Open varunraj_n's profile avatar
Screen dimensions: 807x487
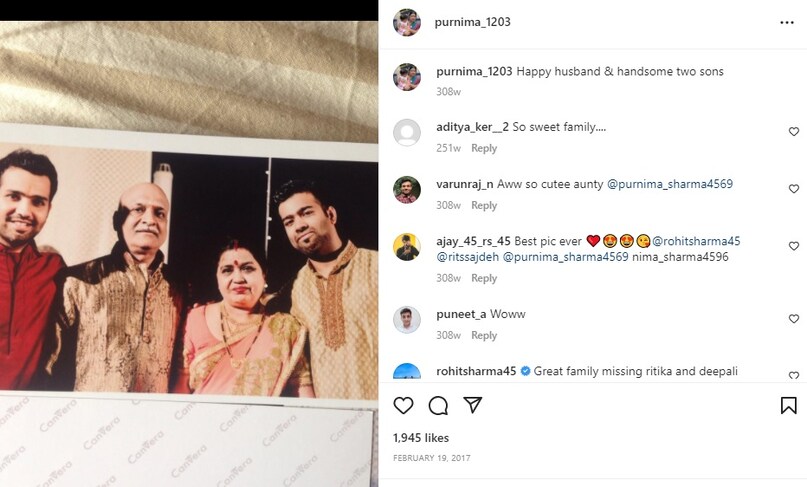coord(407,189)
